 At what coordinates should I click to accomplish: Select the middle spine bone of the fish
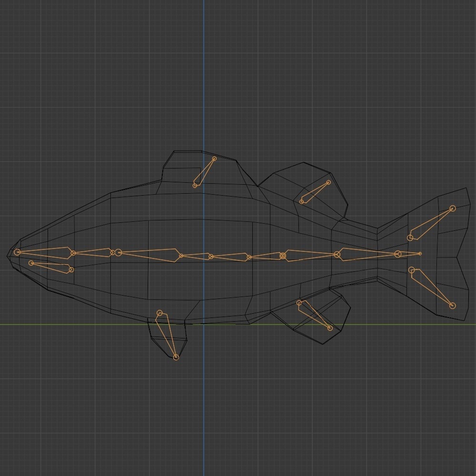click(228, 255)
